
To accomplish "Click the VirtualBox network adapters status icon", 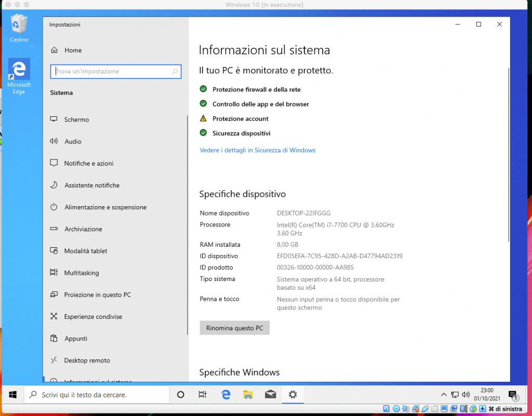I will point(415,409).
